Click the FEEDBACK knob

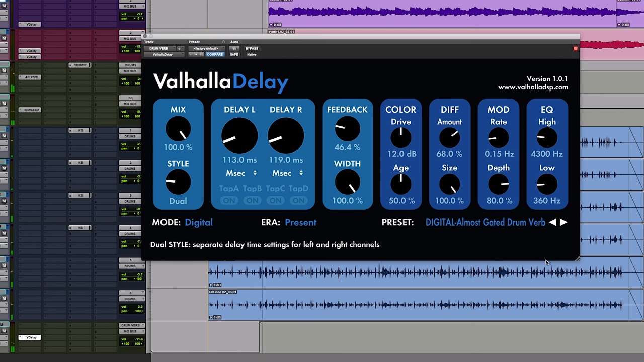coord(347,129)
